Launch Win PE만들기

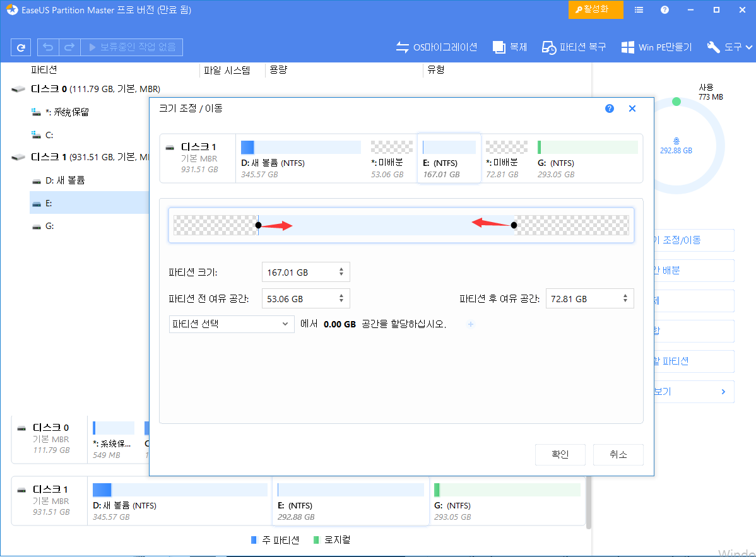click(656, 47)
